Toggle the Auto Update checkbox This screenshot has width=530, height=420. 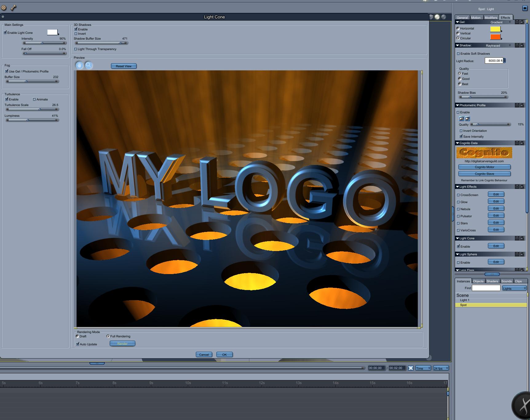tap(77, 344)
